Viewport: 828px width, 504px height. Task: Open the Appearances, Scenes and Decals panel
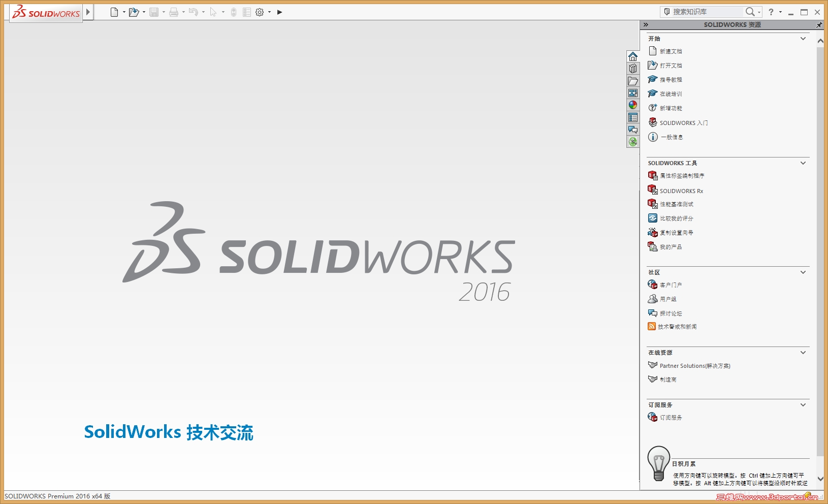tap(633, 105)
